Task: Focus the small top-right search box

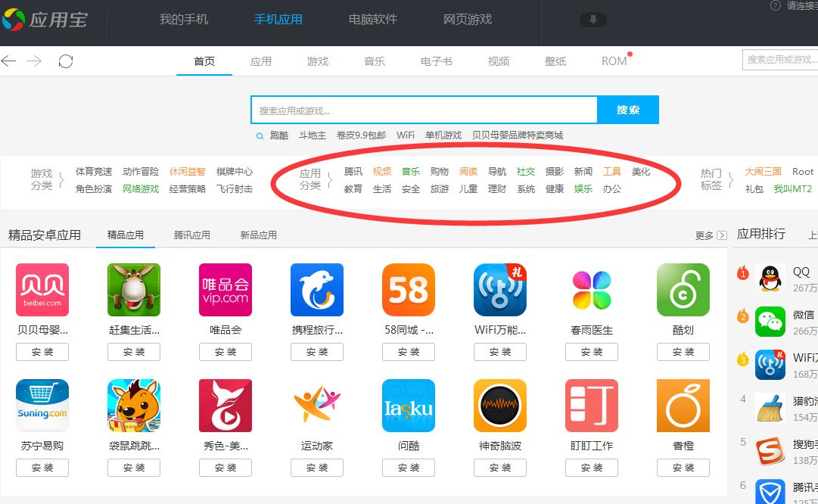Action: [x=780, y=60]
